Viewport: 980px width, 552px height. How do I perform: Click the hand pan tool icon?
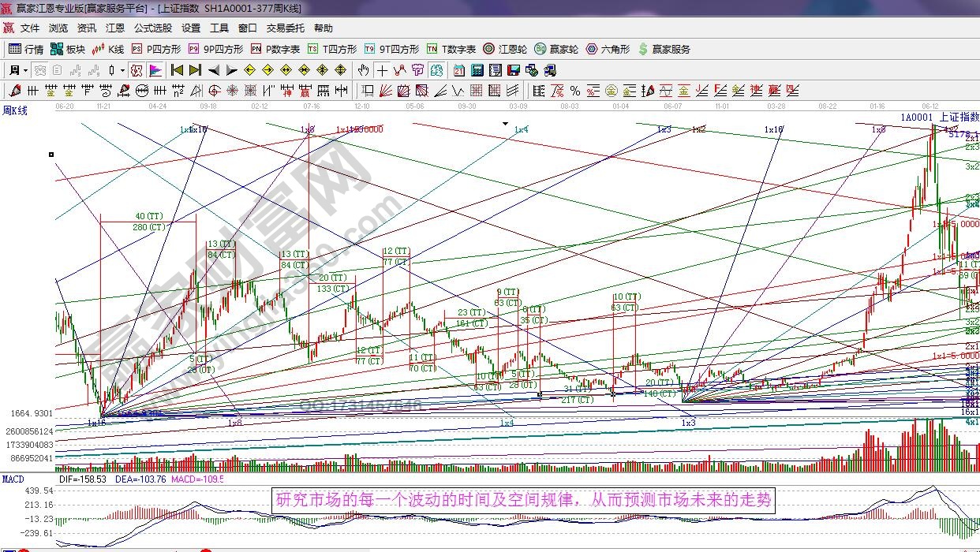[364, 70]
